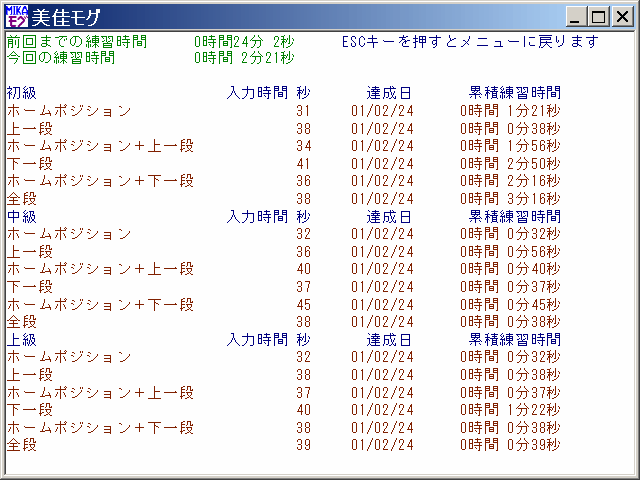This screenshot has width=640, height=480.
Task: Select 下一段 entry under 中級
Action: 30,287
